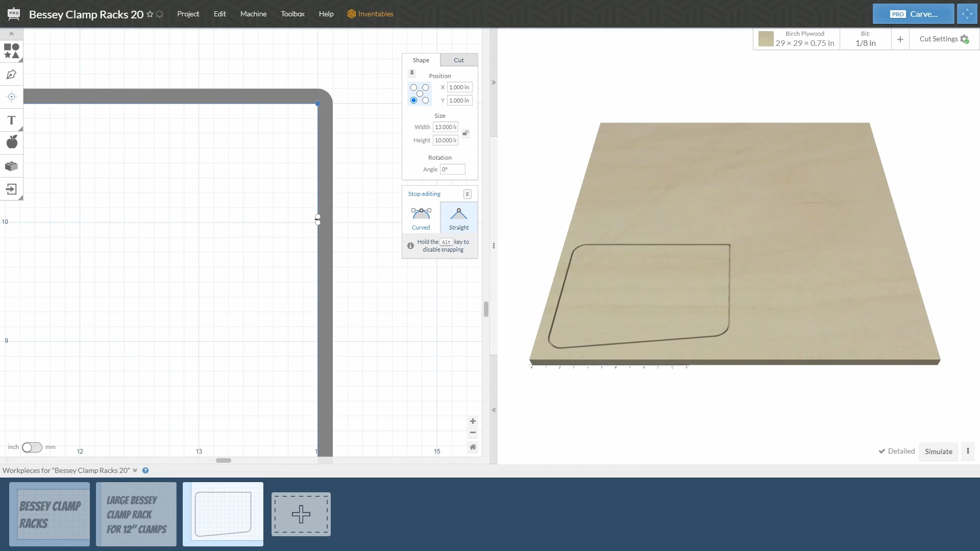Click the Stop editing link
This screenshot has height=551, width=980.
[424, 194]
